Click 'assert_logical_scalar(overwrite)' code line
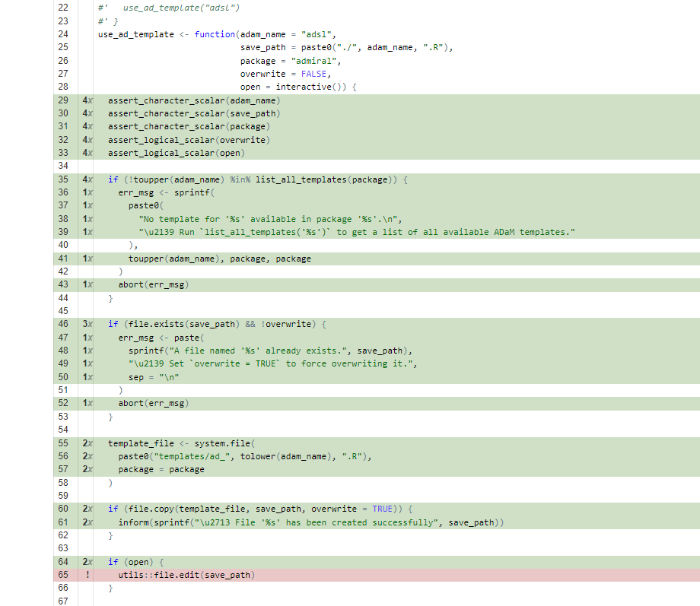The height and width of the screenshot is (606, 700). click(189, 140)
